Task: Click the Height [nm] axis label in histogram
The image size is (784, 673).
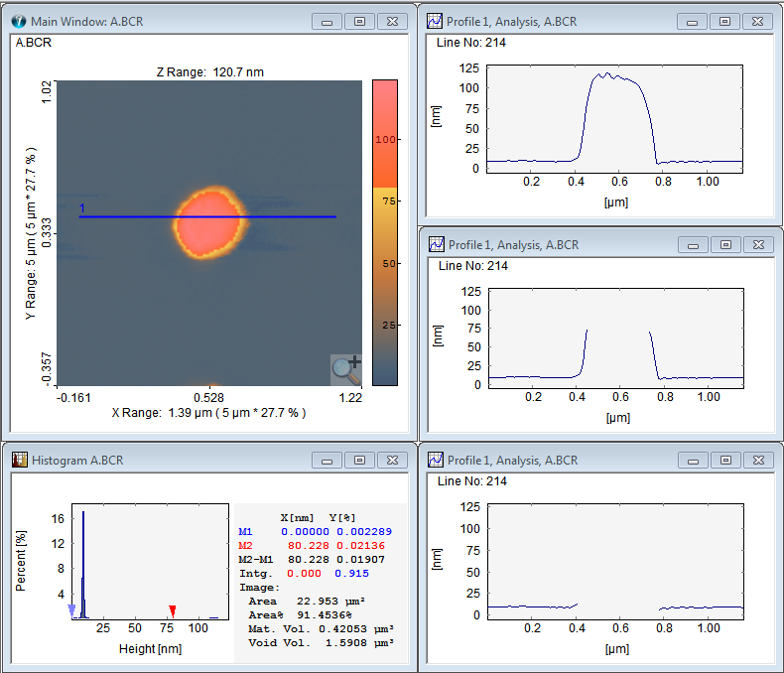Action: [150, 649]
